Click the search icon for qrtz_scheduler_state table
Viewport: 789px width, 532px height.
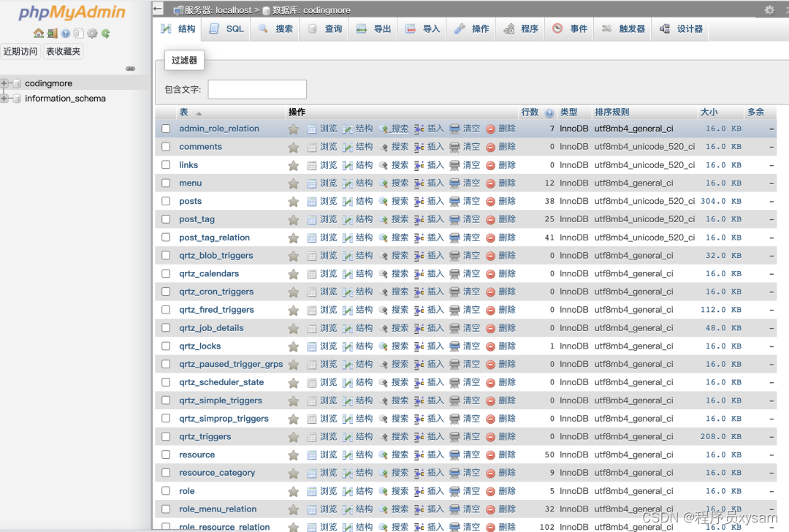click(384, 383)
